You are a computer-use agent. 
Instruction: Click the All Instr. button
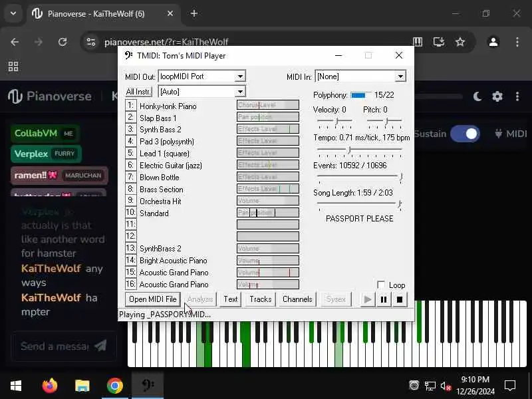[x=138, y=92]
